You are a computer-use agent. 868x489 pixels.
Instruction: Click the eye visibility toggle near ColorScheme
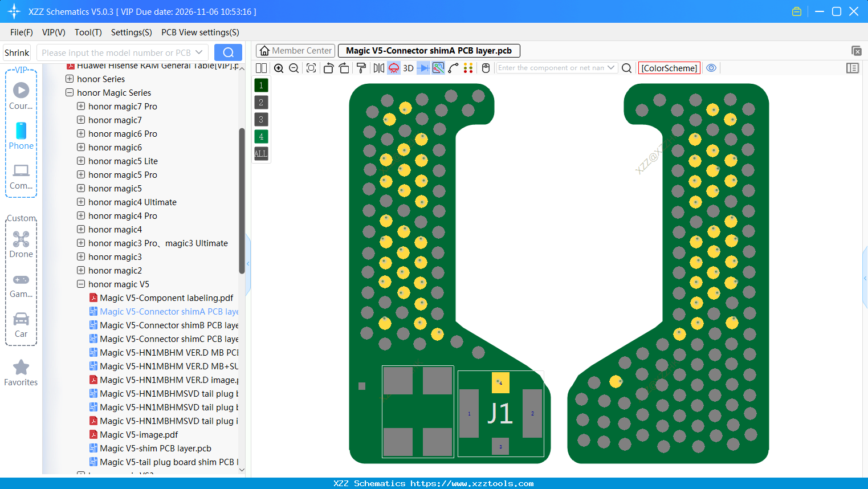pos(711,68)
